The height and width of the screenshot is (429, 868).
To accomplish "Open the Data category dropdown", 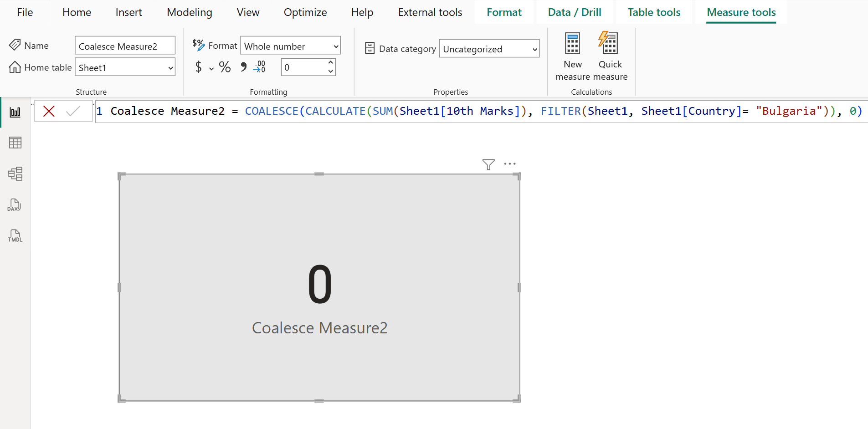I will 488,49.
